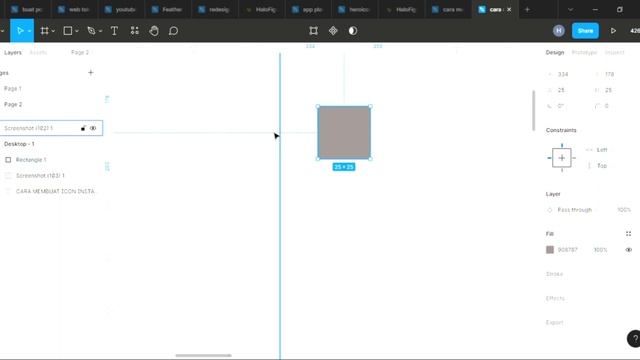The width and height of the screenshot is (640, 360).
Task: Open the Pass through blend mode dropdown
Action: coord(574,210)
